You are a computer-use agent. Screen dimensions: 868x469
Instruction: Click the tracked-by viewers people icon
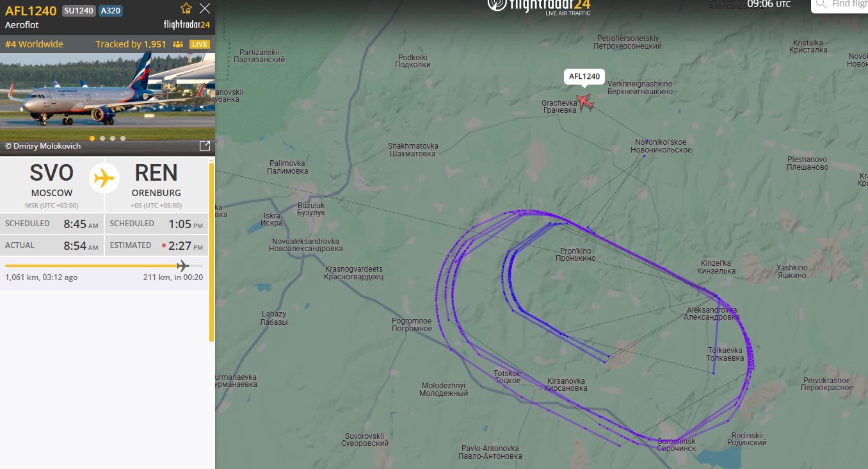click(178, 44)
